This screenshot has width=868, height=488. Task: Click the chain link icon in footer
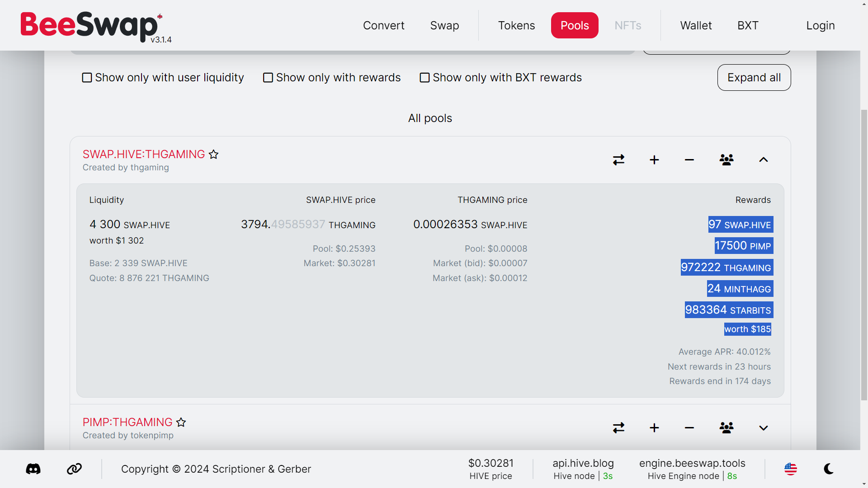tap(74, 469)
